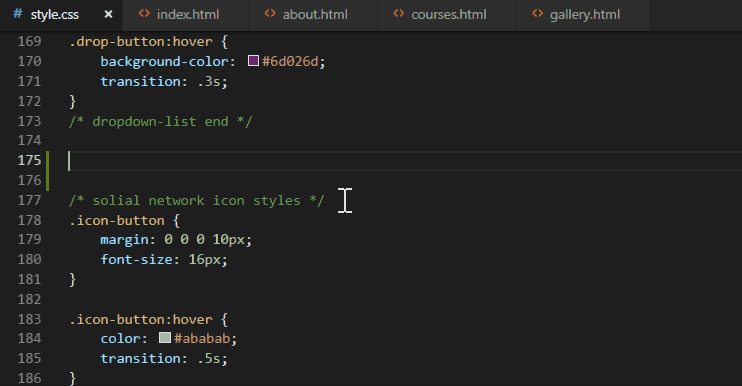Click the 'solial network icon styles' comment

tap(196, 201)
